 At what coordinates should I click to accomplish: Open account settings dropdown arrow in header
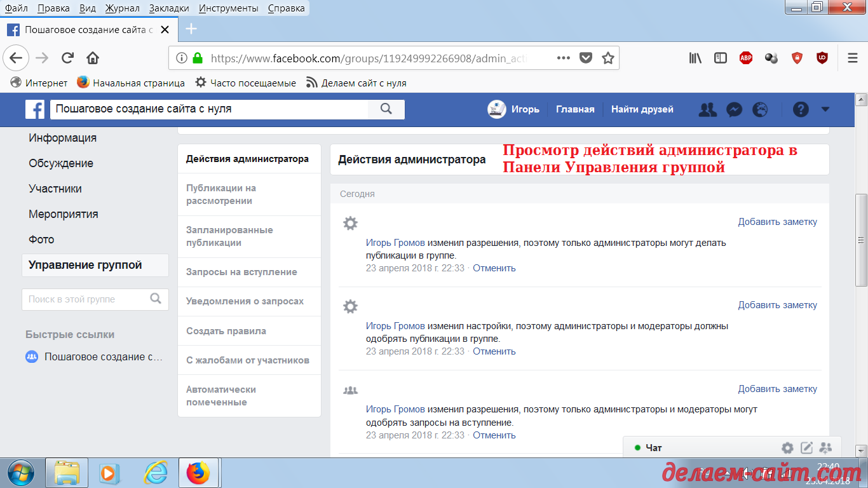click(825, 109)
